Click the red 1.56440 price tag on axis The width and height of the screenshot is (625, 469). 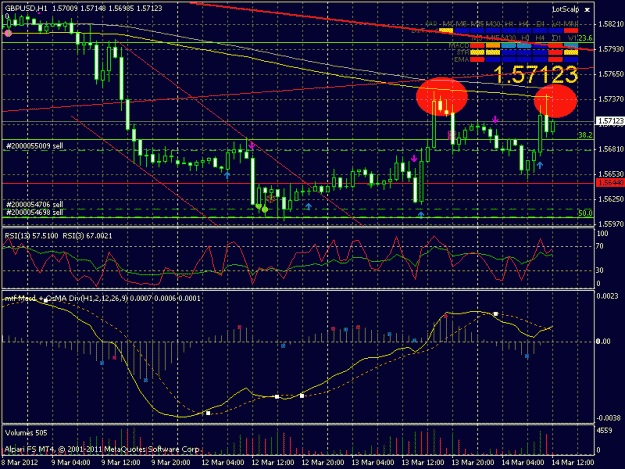tap(610, 183)
